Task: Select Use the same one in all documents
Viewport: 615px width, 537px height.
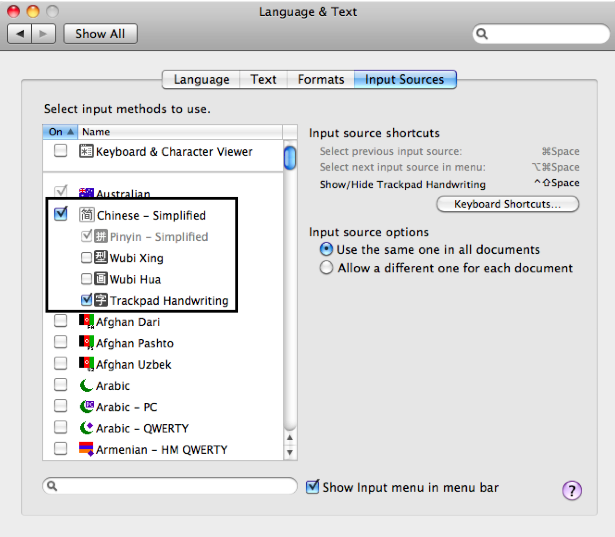Action: [x=326, y=249]
